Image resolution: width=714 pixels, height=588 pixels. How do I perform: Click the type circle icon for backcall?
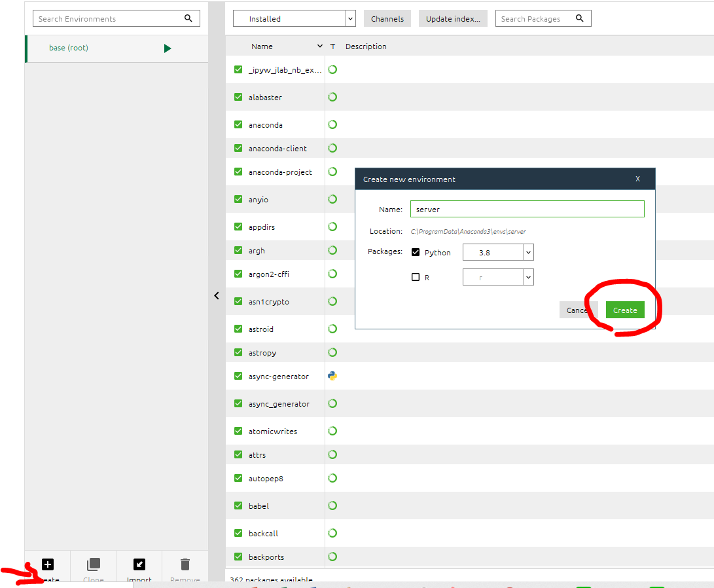332,533
